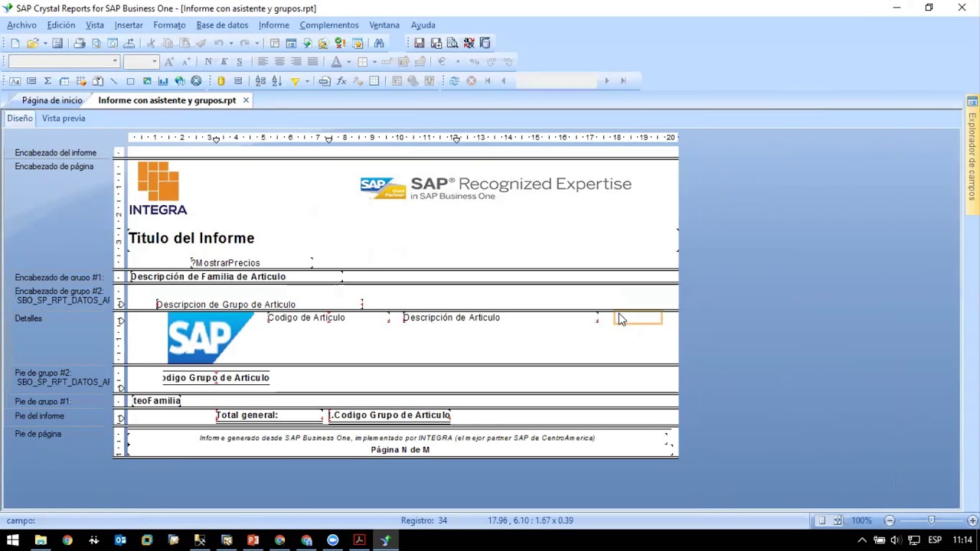Toggle bold (N) formatting
Viewport: 980px width, 551px height.
coord(208,61)
